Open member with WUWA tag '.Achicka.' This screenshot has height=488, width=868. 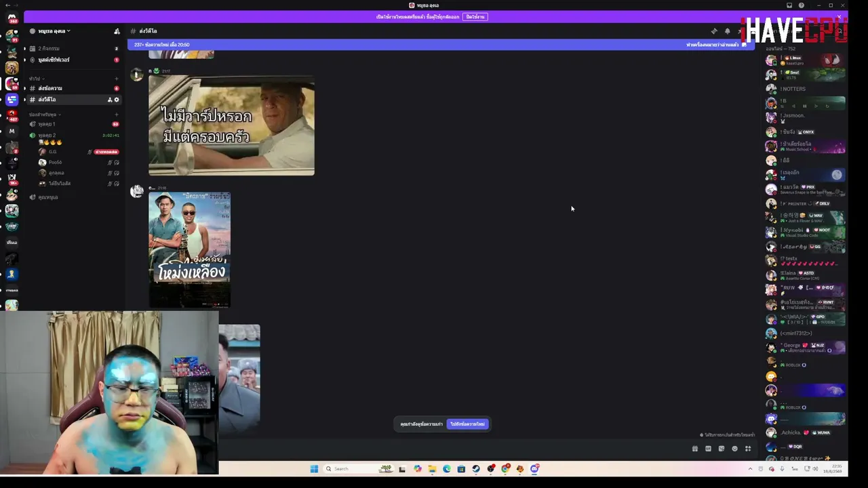(x=806, y=432)
